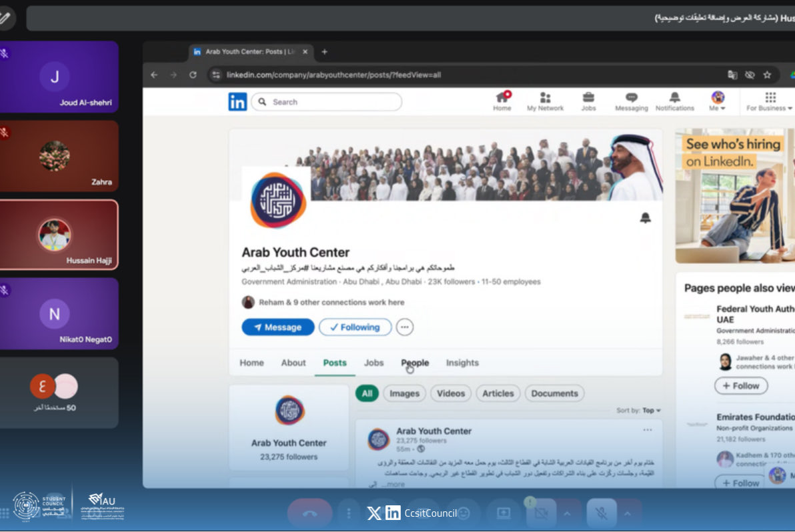The height and width of the screenshot is (532, 795).
Task: Open the For Business apps menu
Action: 770,101
